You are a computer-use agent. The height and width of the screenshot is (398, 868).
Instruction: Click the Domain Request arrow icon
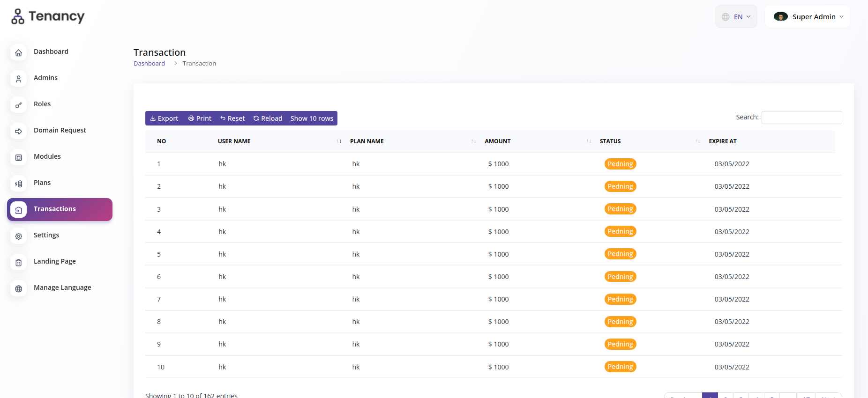[x=19, y=132]
